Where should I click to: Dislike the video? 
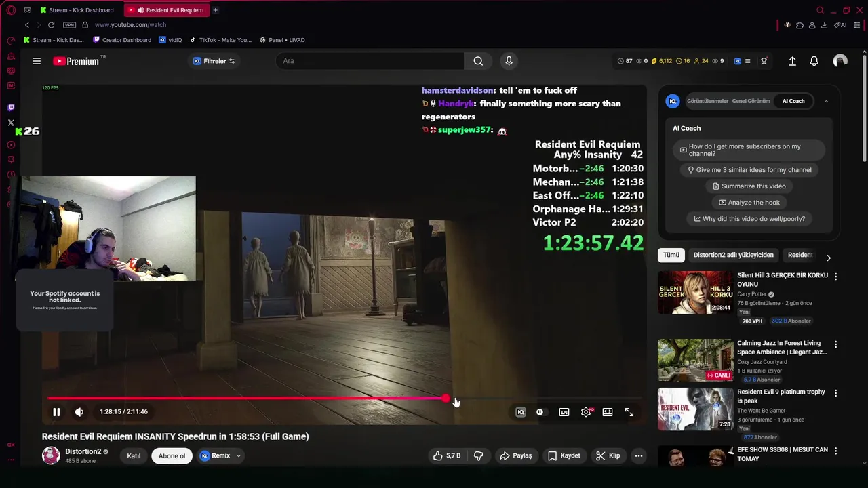[478, 455]
